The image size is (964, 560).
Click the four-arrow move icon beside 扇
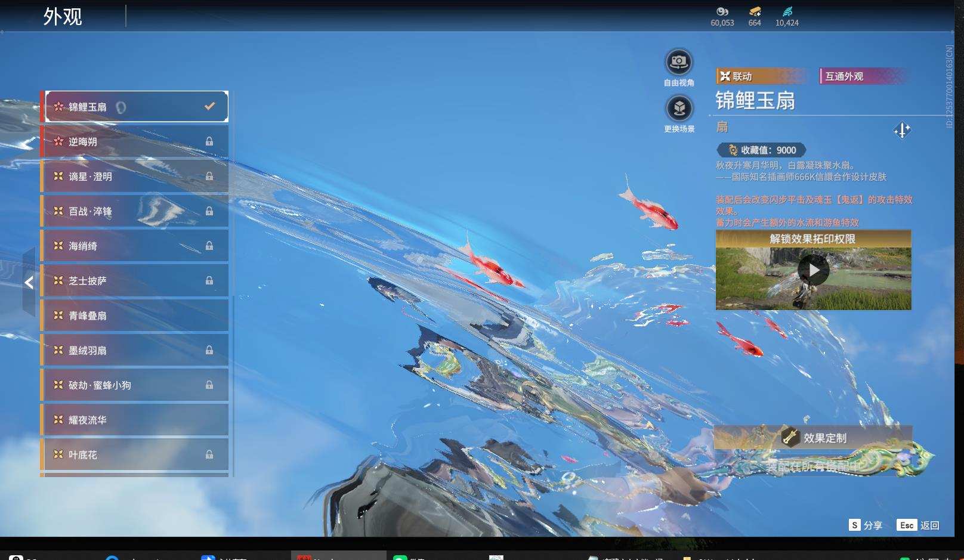pos(902,130)
